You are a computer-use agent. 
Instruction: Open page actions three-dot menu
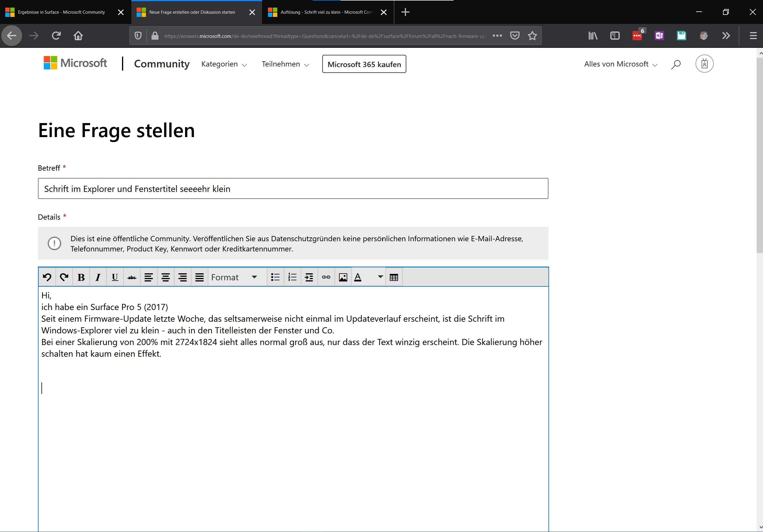(x=497, y=36)
